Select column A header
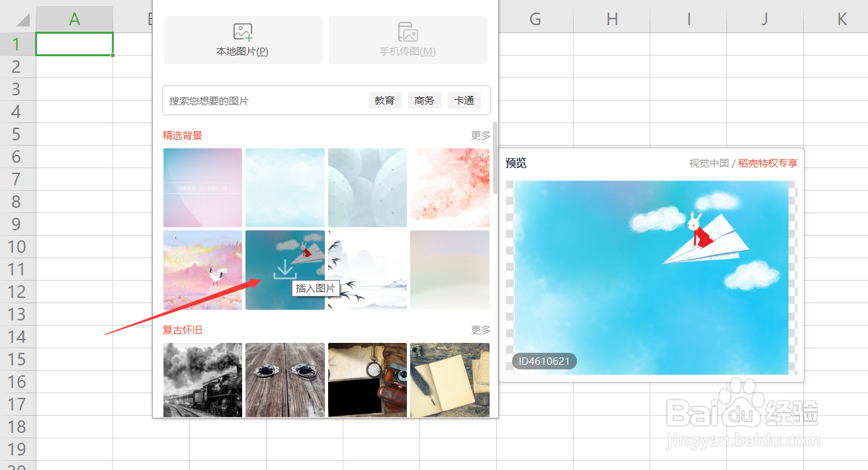 [75, 20]
